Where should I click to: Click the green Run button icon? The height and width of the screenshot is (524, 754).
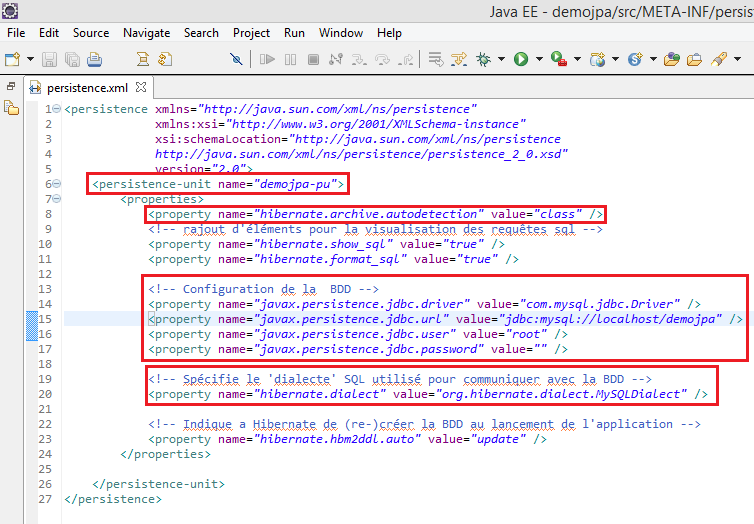(521, 60)
